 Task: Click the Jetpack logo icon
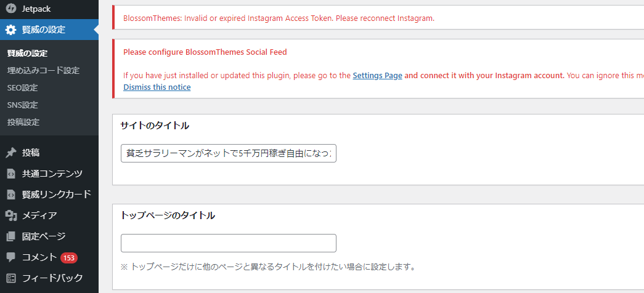(11, 9)
